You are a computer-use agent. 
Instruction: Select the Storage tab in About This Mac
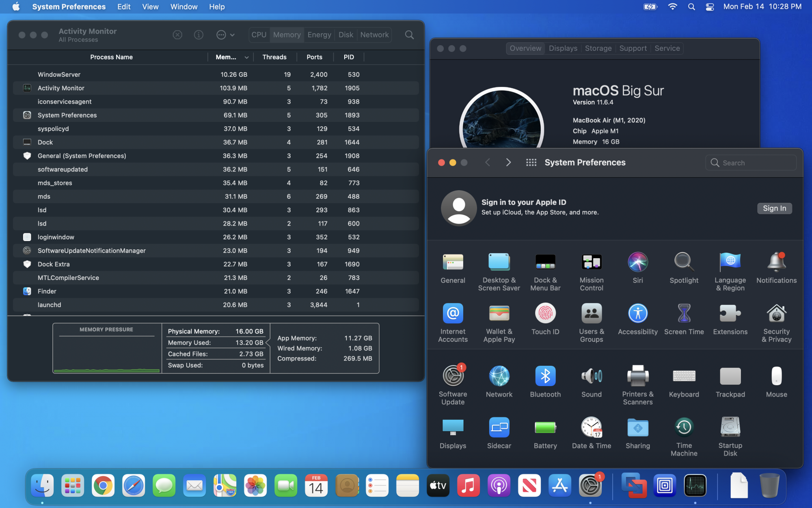[x=598, y=48]
